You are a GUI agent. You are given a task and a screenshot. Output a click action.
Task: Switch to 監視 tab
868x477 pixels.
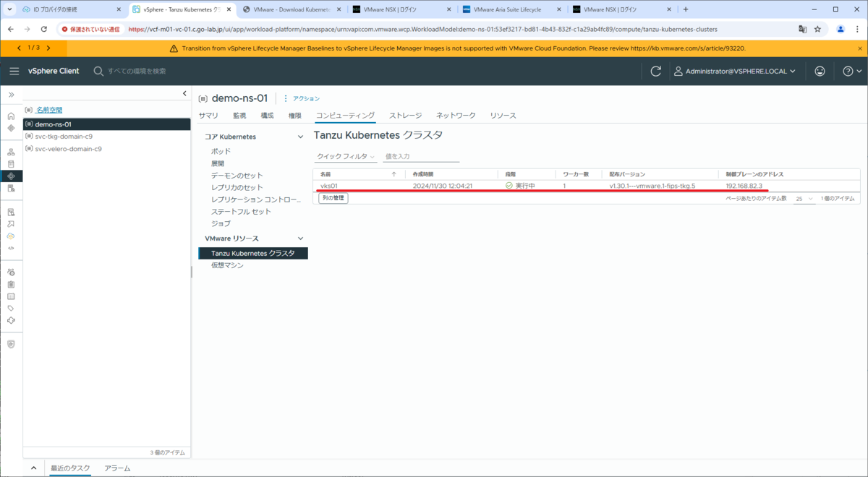[239, 116]
